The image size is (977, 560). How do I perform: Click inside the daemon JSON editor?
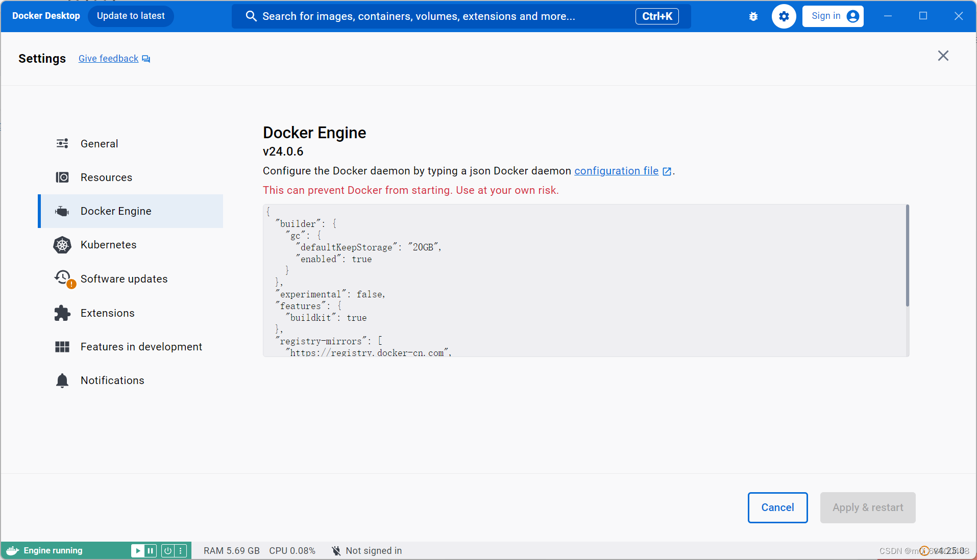point(585,281)
